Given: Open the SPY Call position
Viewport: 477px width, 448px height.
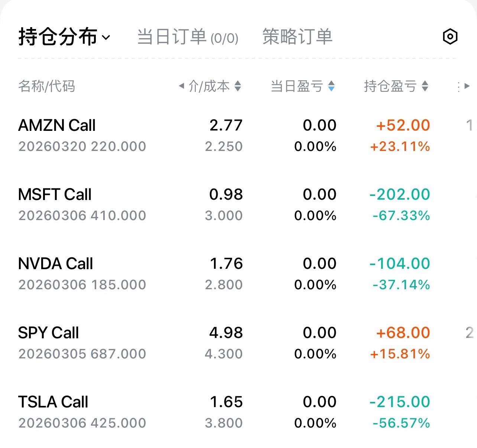Looking at the screenshot, I should pyautogui.click(x=48, y=333).
